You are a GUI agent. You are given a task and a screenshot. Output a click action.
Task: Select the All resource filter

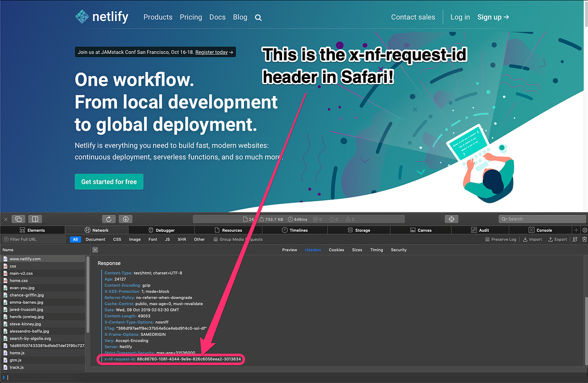tap(75, 239)
